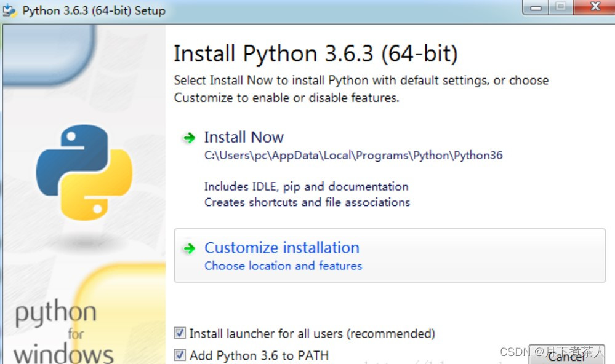The image size is (615, 364).
Task: Click 'Install Python 3.6.3 (64-bit)' heading
Action: [x=316, y=53]
